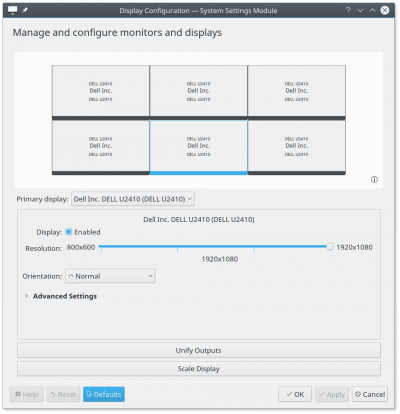Select the top-left Dell monitor thumbnail
Image resolution: width=400 pixels, height=414 pixels.
click(101, 92)
